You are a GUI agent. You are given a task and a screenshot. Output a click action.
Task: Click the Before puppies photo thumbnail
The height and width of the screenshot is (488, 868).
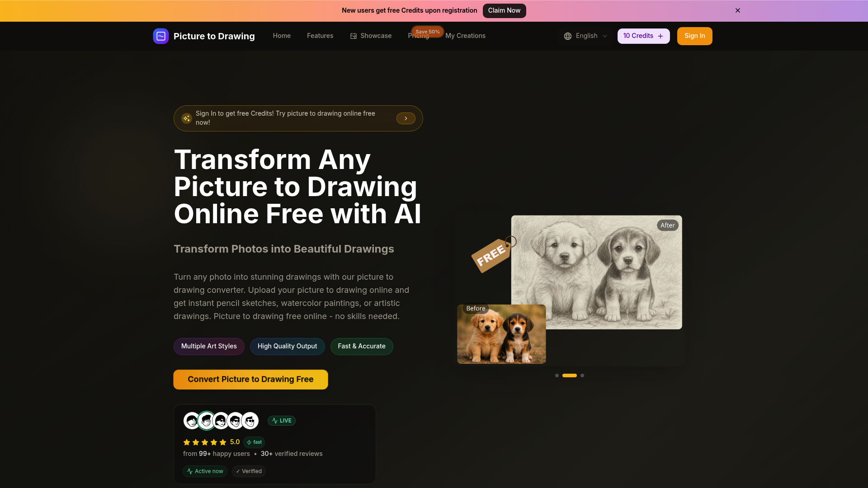click(501, 334)
